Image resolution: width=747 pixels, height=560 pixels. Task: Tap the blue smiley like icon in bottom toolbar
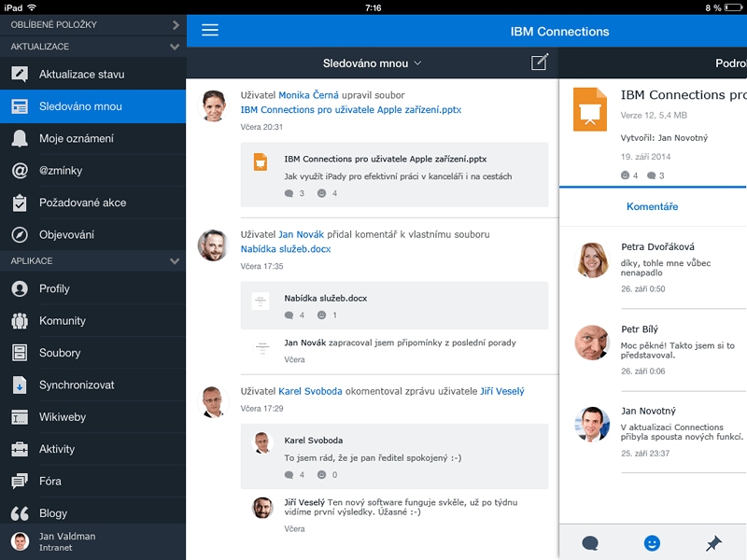click(x=652, y=543)
